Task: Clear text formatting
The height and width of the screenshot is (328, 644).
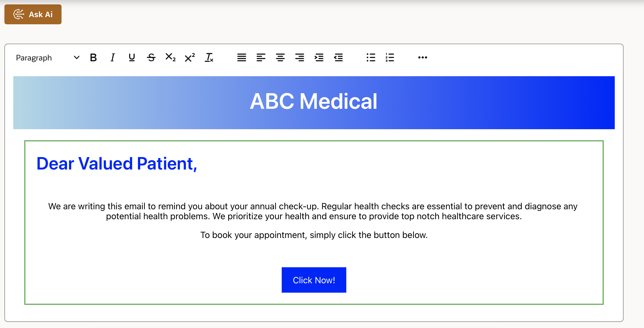Action: (x=209, y=58)
